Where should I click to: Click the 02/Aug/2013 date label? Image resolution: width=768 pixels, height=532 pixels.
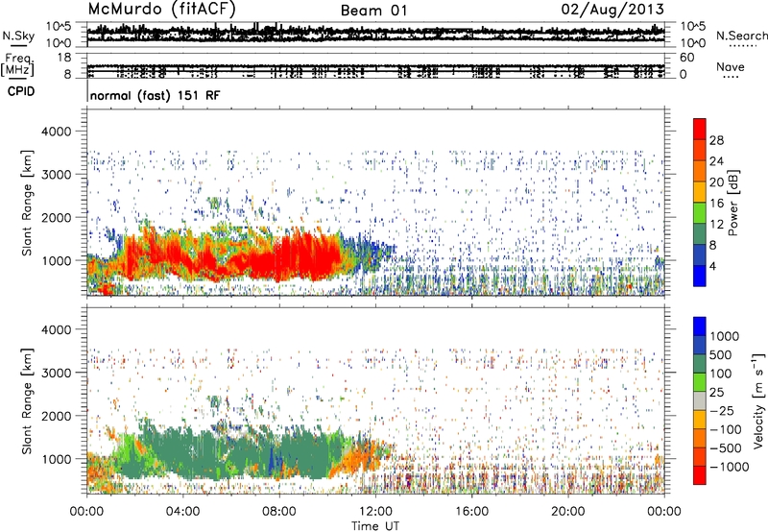[612, 10]
